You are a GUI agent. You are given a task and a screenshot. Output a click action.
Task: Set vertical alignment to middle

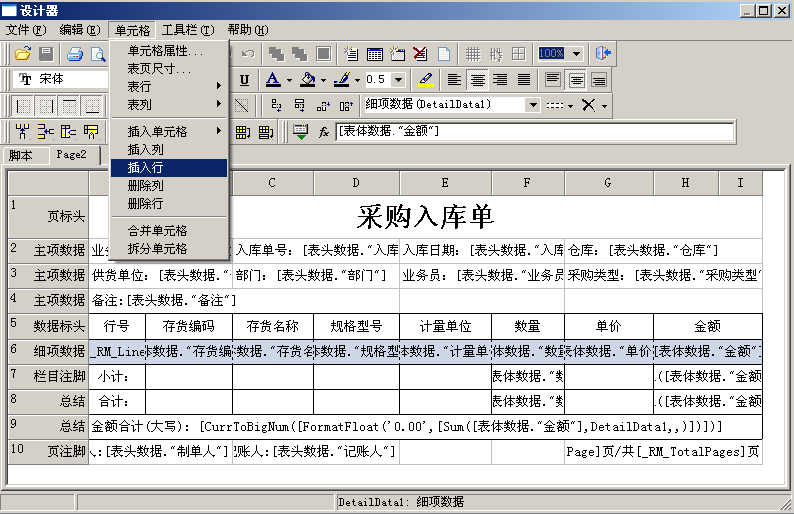tap(576, 80)
